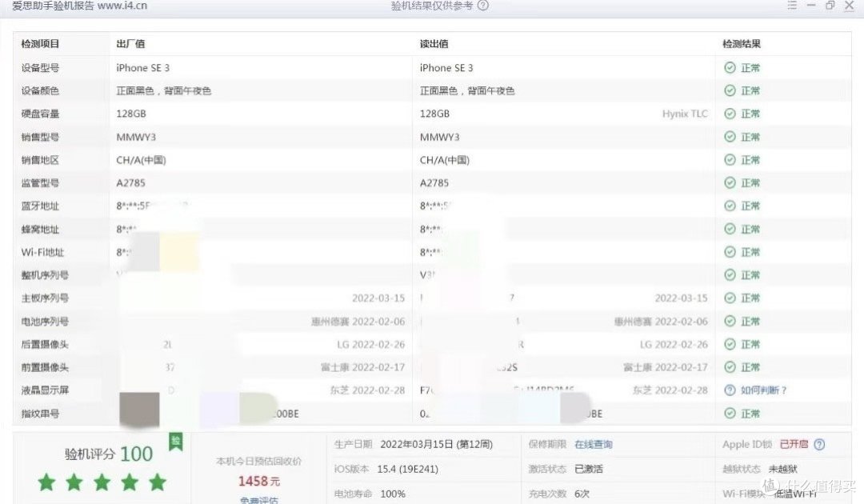
Task: Click the green check icon in 整机序列号 row
Action: pyautogui.click(x=730, y=275)
